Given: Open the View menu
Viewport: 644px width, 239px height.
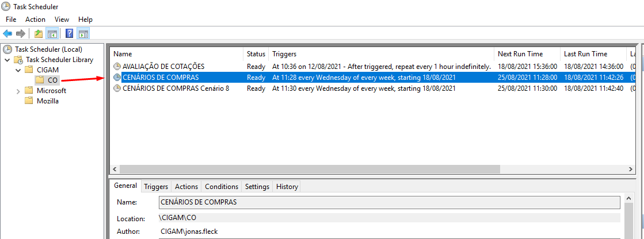Looking at the screenshot, I should (62, 20).
